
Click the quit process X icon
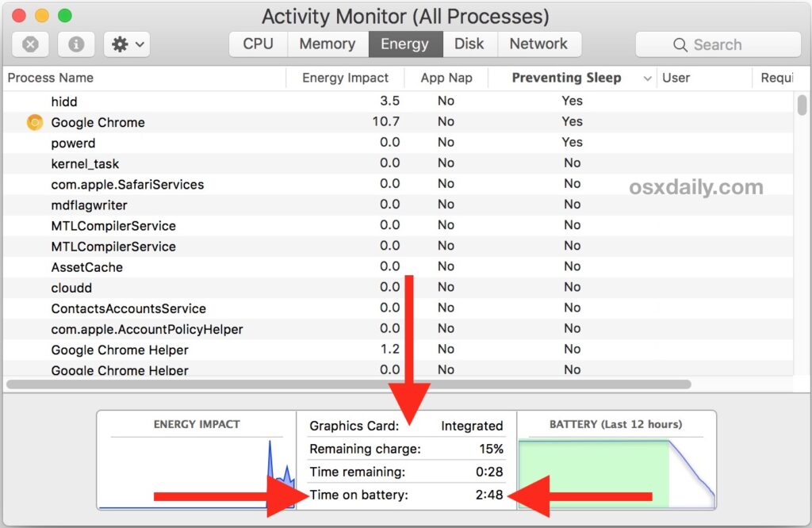30,44
